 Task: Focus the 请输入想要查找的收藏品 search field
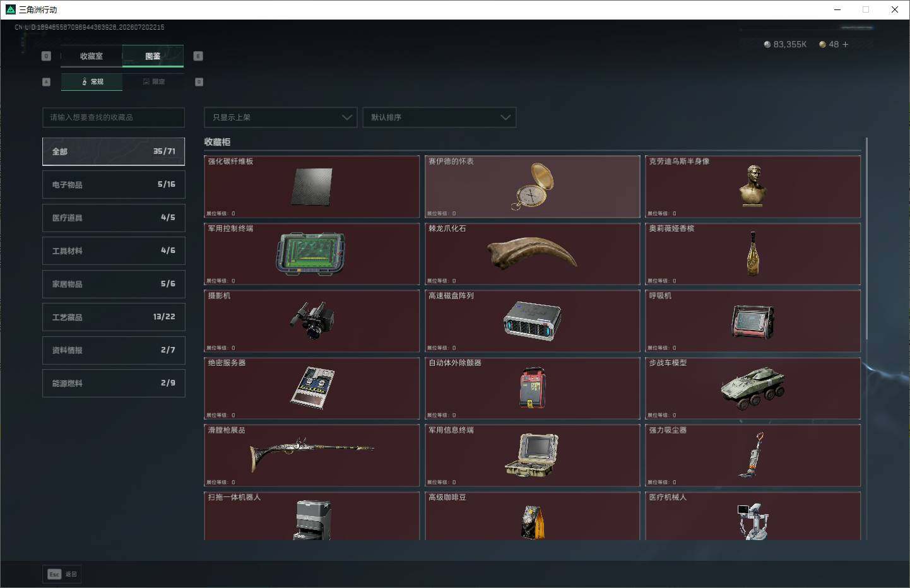[114, 117]
